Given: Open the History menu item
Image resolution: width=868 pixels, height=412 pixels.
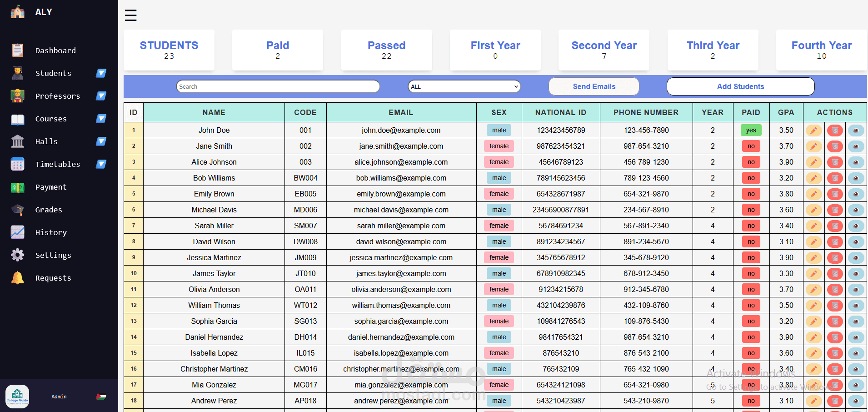Looking at the screenshot, I should [51, 232].
